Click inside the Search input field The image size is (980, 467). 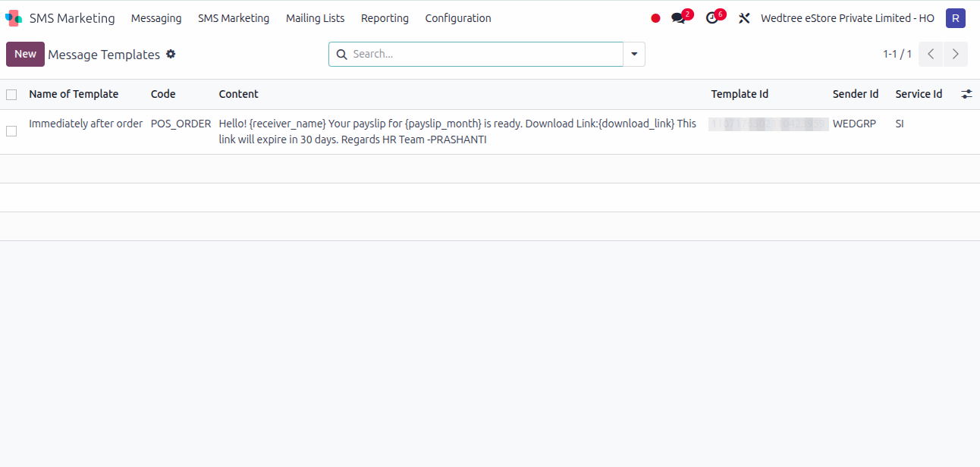point(485,54)
